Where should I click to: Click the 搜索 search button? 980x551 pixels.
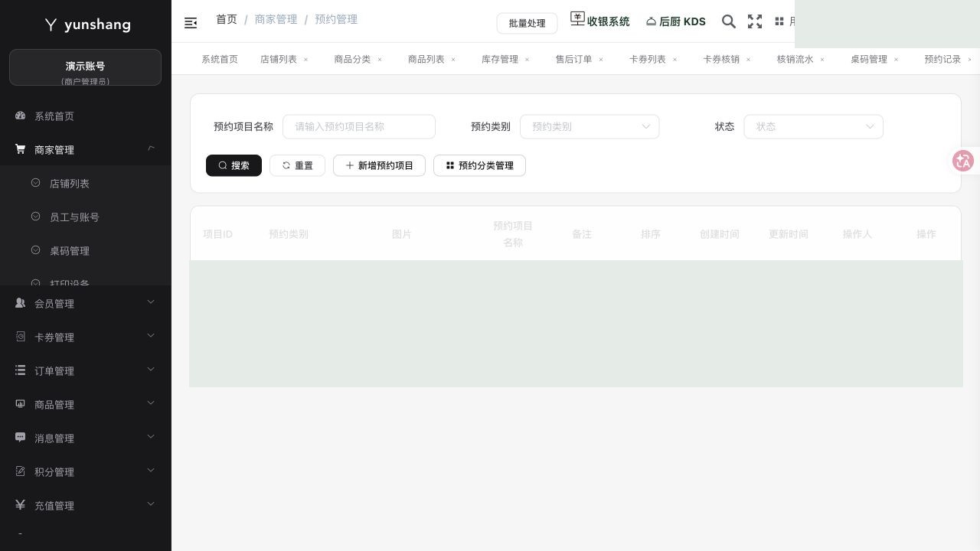tap(234, 165)
